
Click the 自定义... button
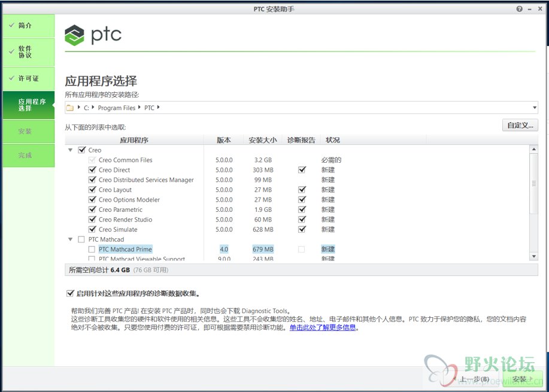pyautogui.click(x=520, y=125)
